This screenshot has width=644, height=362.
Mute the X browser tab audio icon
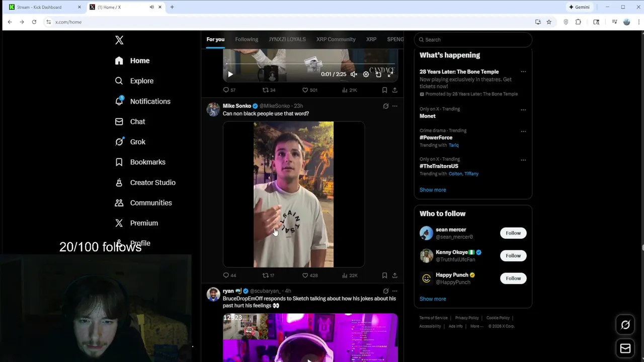click(x=151, y=7)
